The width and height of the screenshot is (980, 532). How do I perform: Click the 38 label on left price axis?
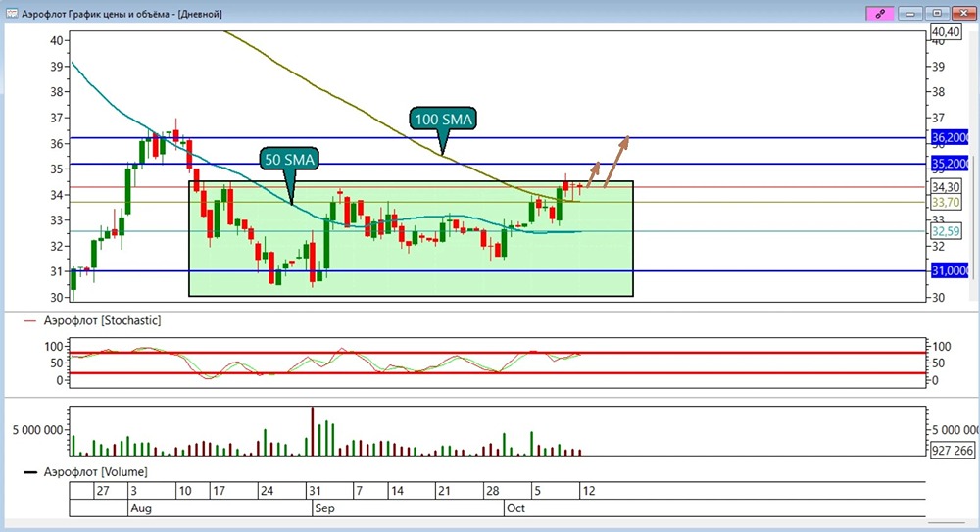(57, 92)
